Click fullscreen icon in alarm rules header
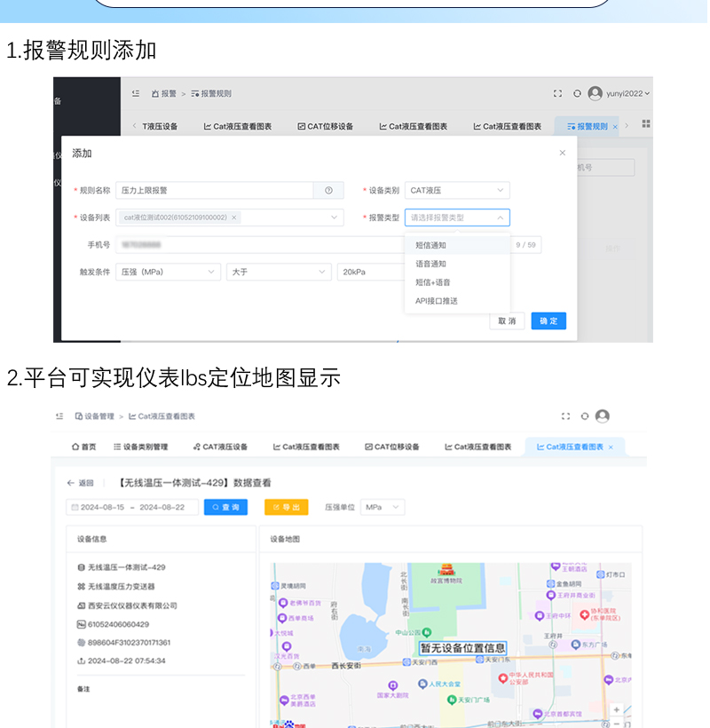Viewport: 710px width, 728px height. [x=557, y=93]
